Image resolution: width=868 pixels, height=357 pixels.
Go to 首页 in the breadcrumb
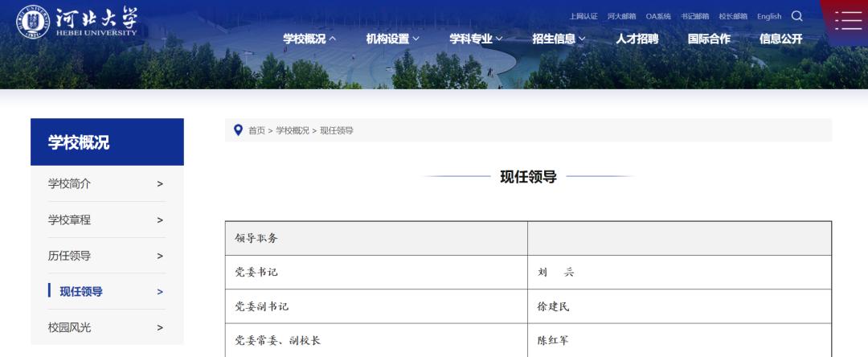pyautogui.click(x=256, y=130)
